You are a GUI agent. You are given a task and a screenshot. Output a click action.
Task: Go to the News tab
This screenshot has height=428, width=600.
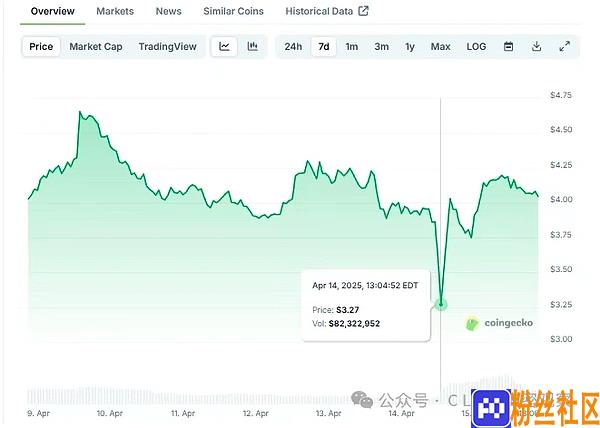point(169,11)
